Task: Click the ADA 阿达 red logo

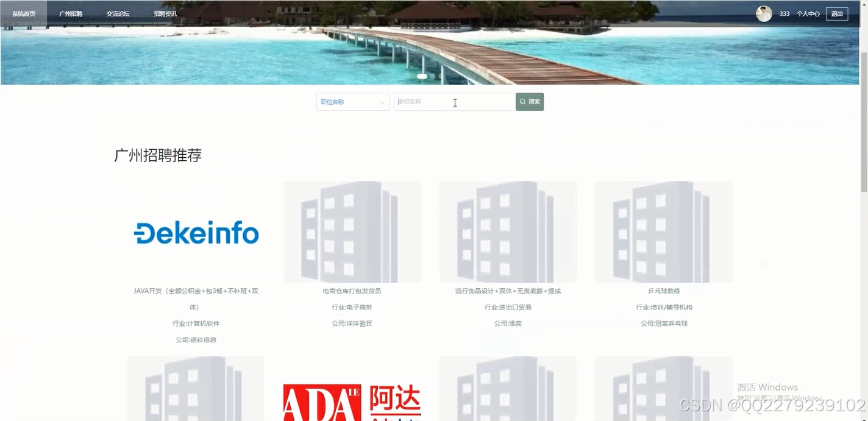Action: [352, 401]
